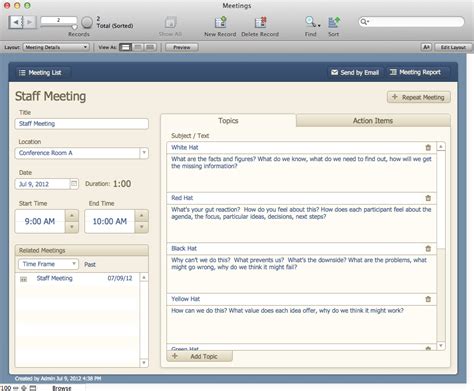
Task: Click the formatting bar Aa button
Action: point(426,47)
